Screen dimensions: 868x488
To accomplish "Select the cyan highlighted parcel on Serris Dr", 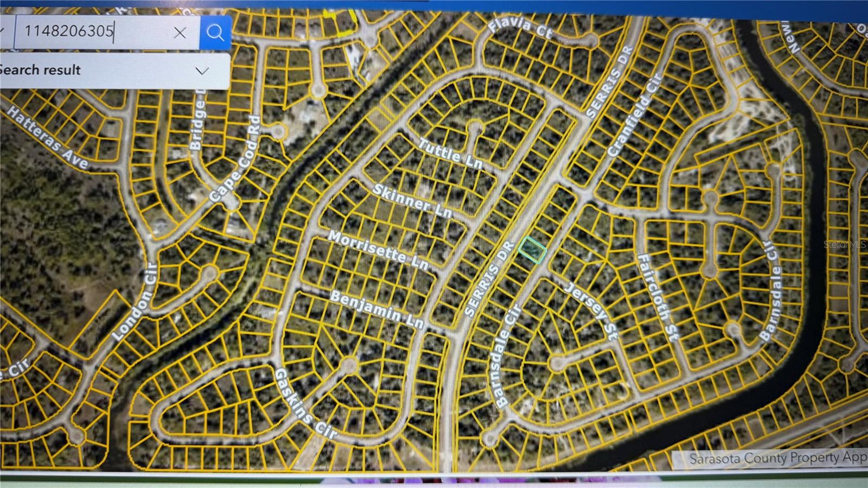I will 532,250.
